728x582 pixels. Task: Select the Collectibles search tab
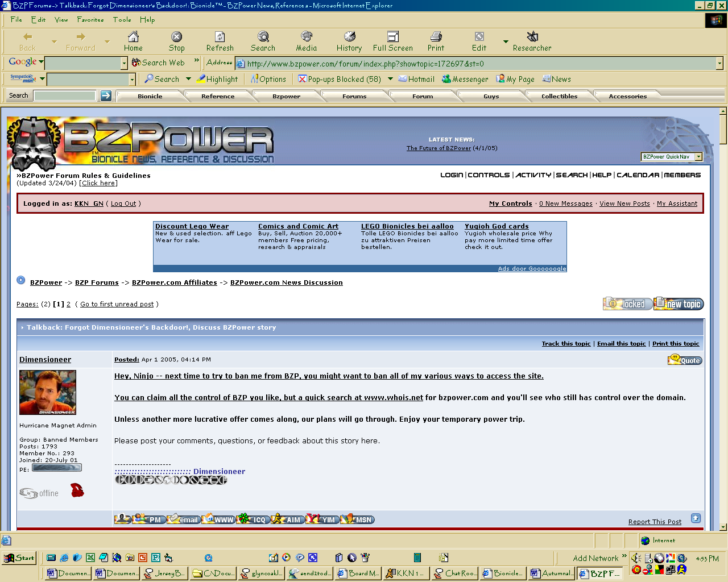coord(559,96)
